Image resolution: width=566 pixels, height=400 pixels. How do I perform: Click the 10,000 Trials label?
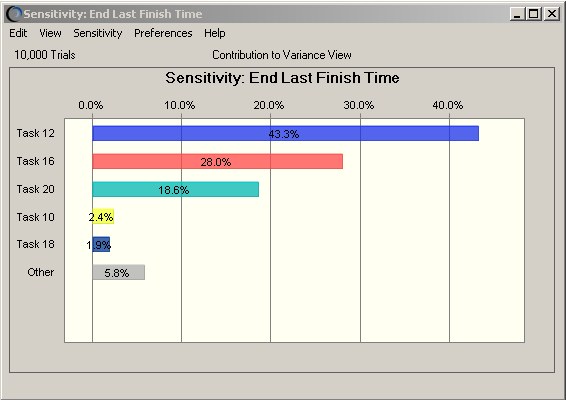click(45, 55)
